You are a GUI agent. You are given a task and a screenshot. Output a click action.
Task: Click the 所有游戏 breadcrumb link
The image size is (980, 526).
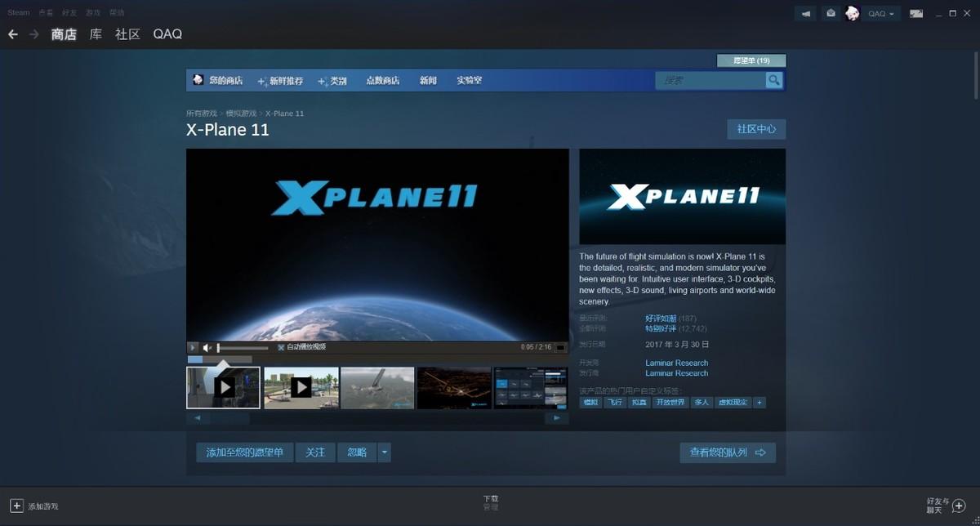click(202, 114)
